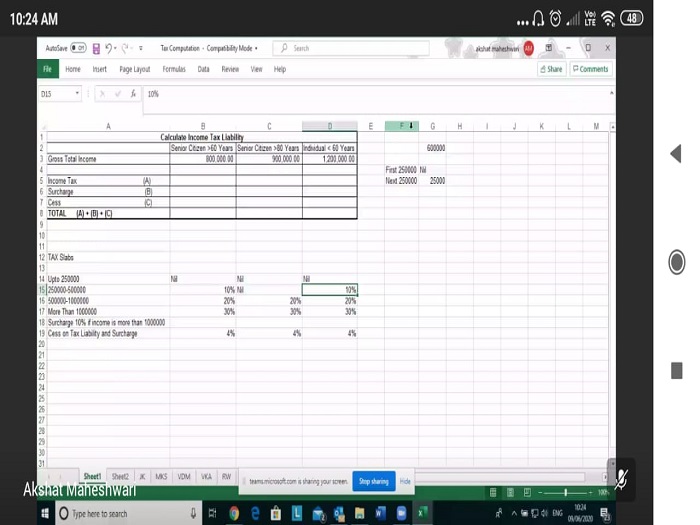700x525 pixels.
Task: Switch to Normal view icon
Action: pyautogui.click(x=493, y=492)
